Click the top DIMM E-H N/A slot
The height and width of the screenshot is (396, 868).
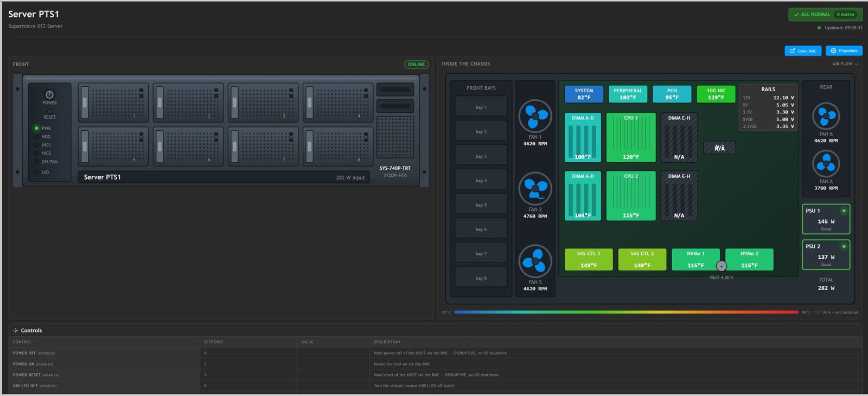679,137
